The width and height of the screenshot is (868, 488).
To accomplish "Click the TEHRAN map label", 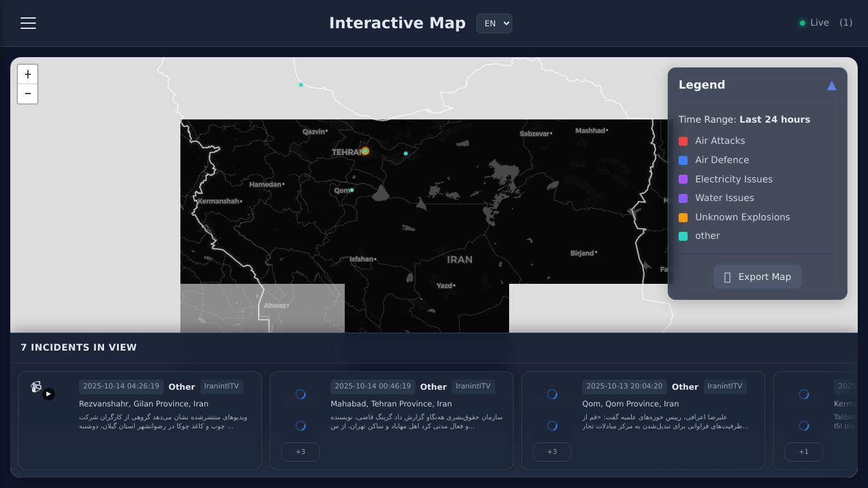I will [x=347, y=152].
